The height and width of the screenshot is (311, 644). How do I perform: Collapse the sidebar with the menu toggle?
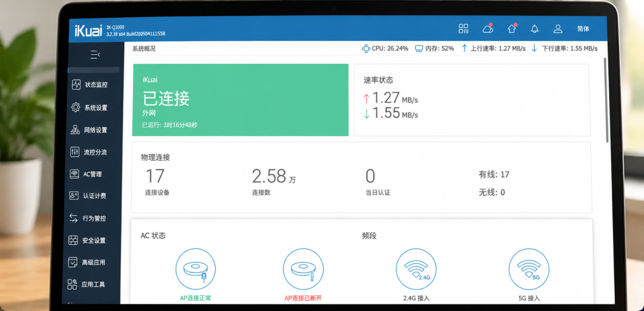tap(95, 54)
